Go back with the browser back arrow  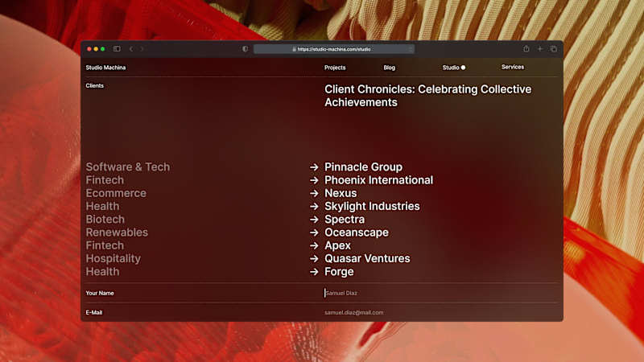pyautogui.click(x=131, y=49)
